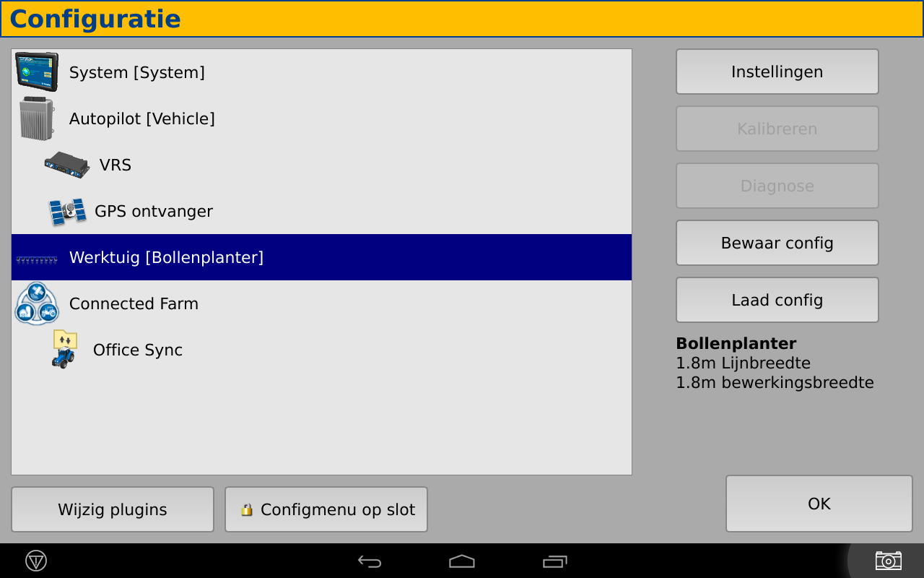Click the Bollenplanter implement icon
The image size is (924, 578).
pyautogui.click(x=36, y=258)
